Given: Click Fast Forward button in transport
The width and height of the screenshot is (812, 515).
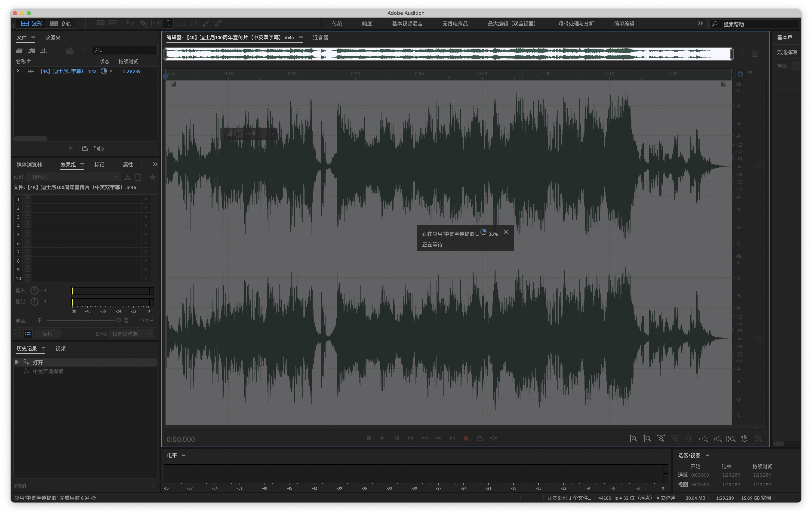Looking at the screenshot, I should [x=438, y=438].
